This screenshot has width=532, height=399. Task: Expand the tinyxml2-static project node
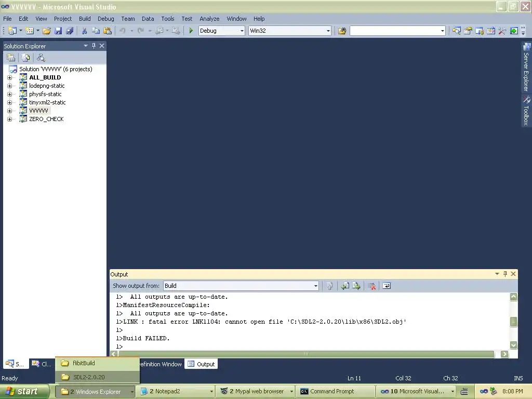(x=9, y=102)
